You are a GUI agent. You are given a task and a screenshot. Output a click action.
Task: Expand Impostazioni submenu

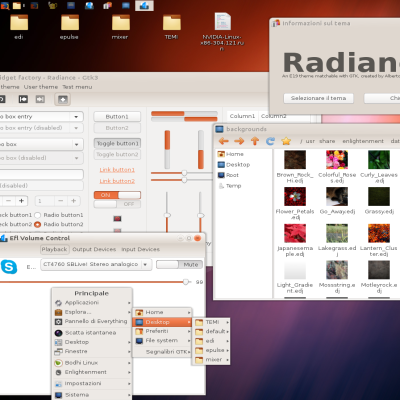coord(92,383)
